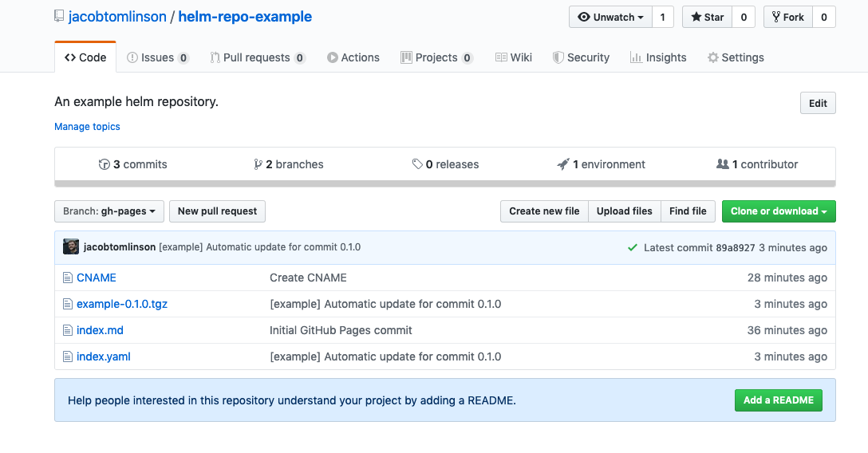Open the Unwatch notifications dropdown
The image size is (868, 453).
click(610, 17)
